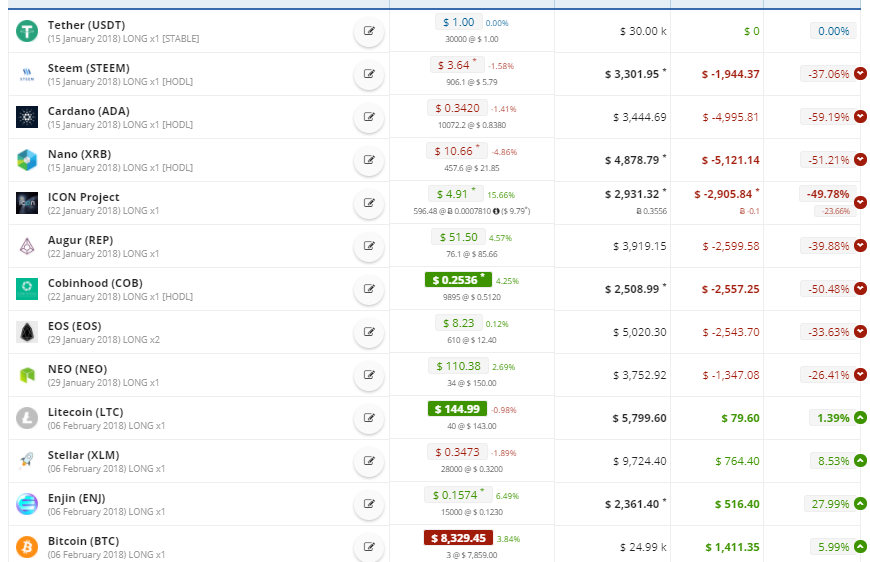This screenshot has width=870, height=562.
Task: Click the NEO coin logo
Action: click(x=27, y=375)
